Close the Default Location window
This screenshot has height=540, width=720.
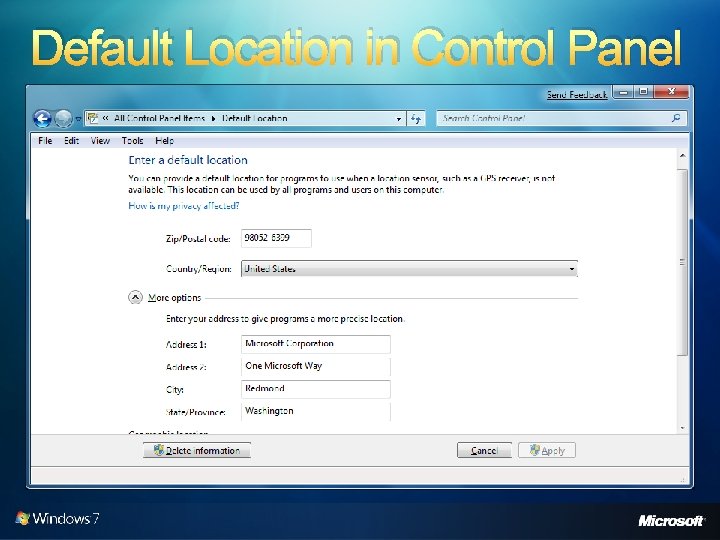[672, 92]
